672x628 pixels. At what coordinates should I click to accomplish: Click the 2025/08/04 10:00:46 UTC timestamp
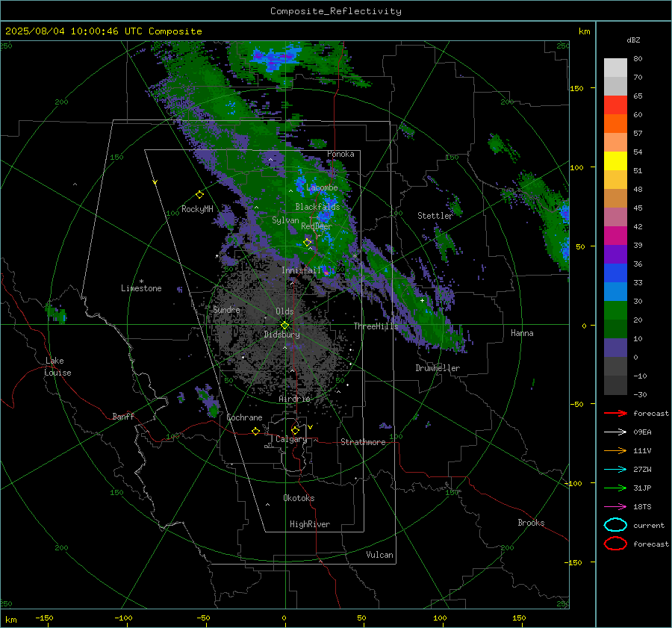(103, 31)
